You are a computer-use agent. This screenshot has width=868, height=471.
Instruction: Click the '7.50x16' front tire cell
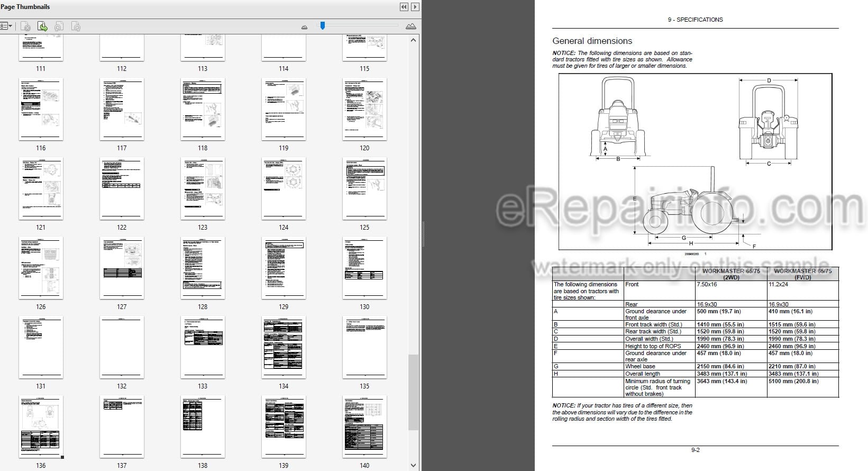[x=731, y=291]
